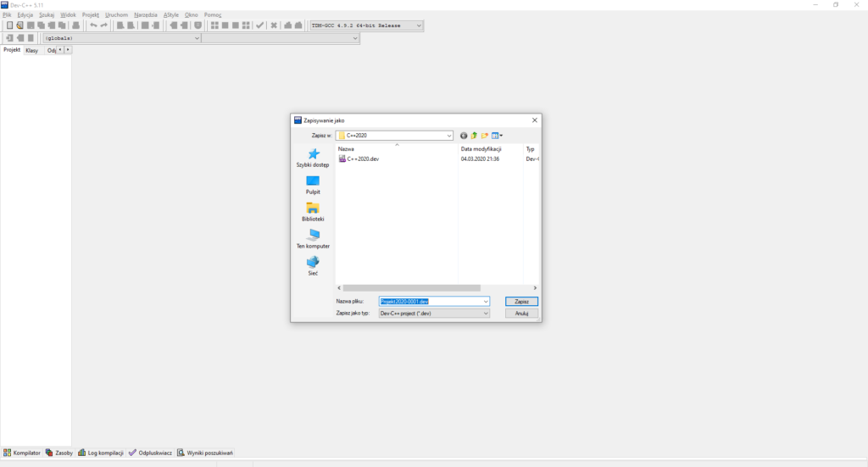868x467 pixels.
Task: Click the go-back arrow in save dialog
Action: coord(464,136)
